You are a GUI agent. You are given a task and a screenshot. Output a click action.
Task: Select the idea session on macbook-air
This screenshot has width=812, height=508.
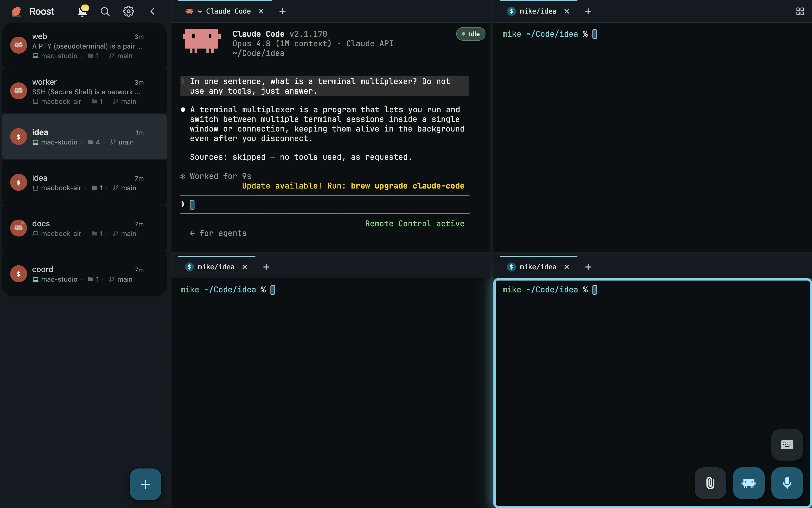85,182
